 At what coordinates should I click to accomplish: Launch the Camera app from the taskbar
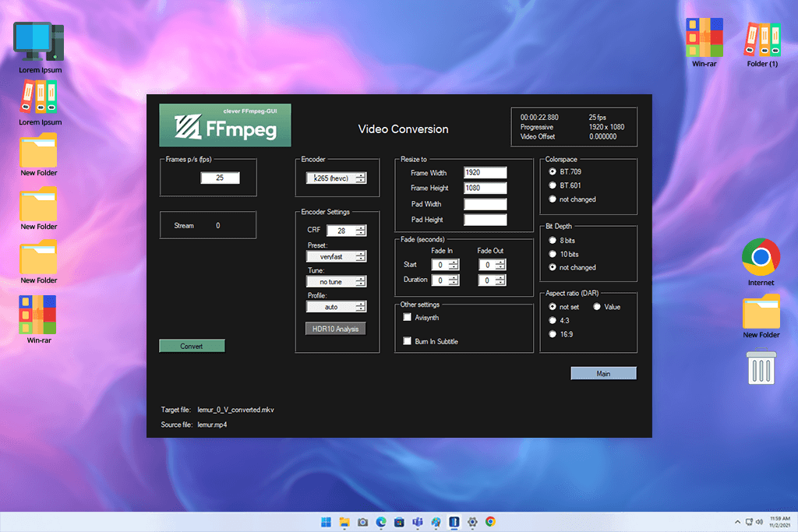pos(362,522)
